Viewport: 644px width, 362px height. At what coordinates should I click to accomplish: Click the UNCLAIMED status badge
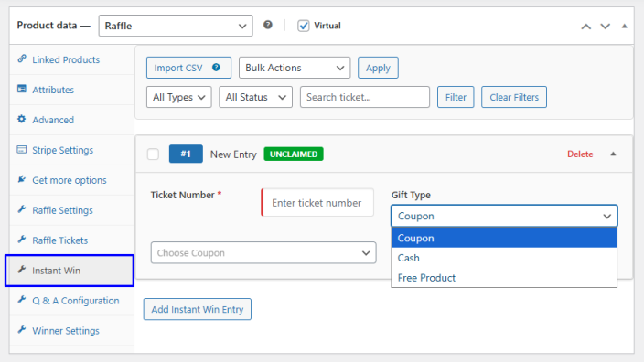[x=294, y=154]
